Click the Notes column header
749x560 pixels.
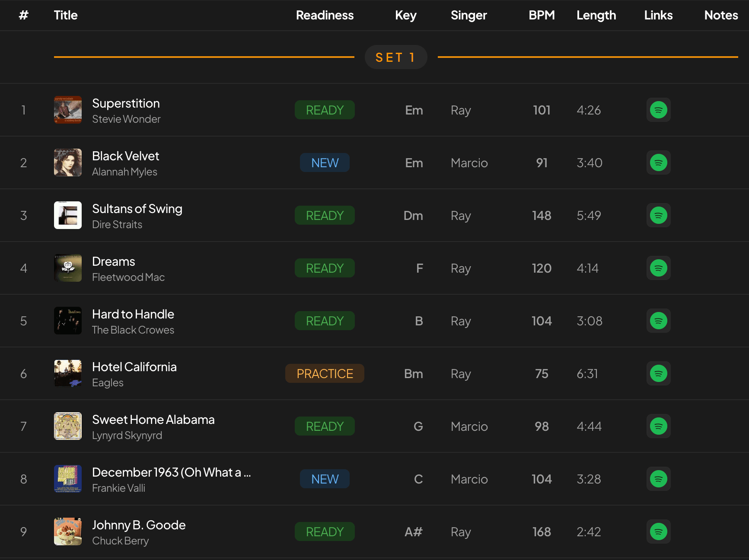(721, 15)
